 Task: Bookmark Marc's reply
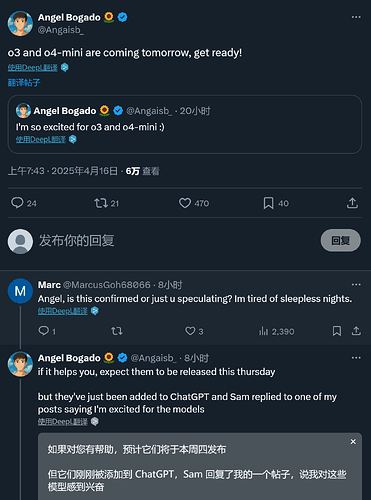click(x=337, y=331)
